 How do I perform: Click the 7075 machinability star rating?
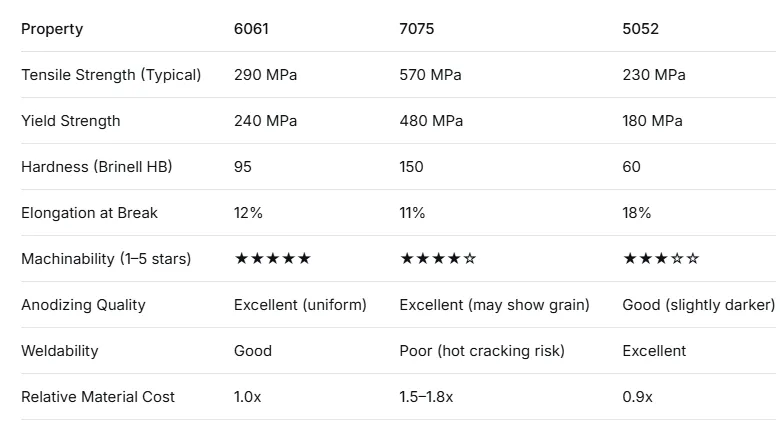pos(438,259)
